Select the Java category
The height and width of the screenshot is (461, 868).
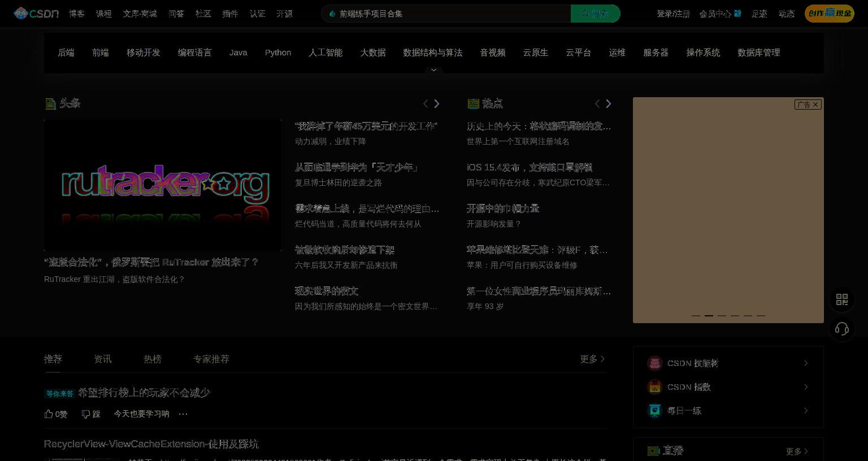coord(238,53)
